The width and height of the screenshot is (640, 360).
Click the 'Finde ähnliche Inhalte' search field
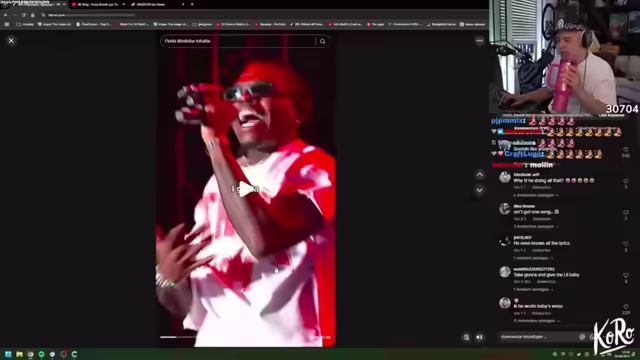(x=239, y=41)
